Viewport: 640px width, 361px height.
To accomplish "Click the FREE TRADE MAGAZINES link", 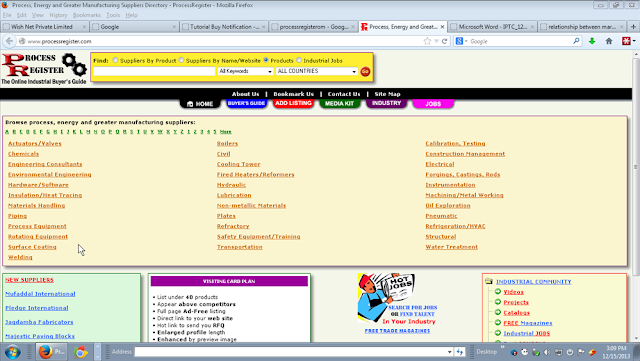I will (x=397, y=331).
